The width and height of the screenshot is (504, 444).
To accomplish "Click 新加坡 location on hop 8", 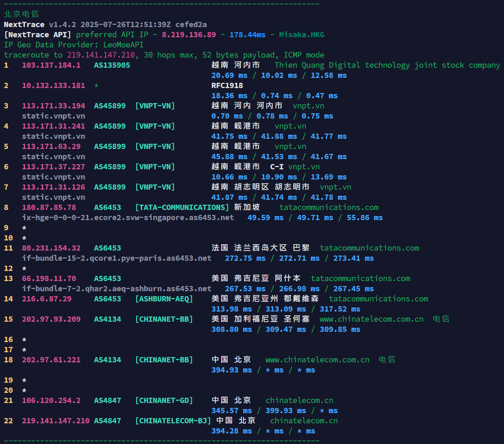I will pyautogui.click(x=247, y=207).
